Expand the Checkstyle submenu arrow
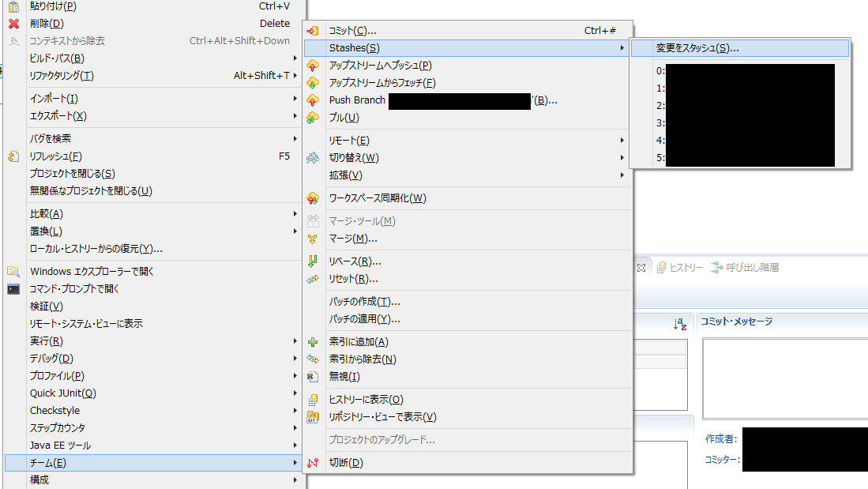The image size is (868, 489). click(295, 410)
